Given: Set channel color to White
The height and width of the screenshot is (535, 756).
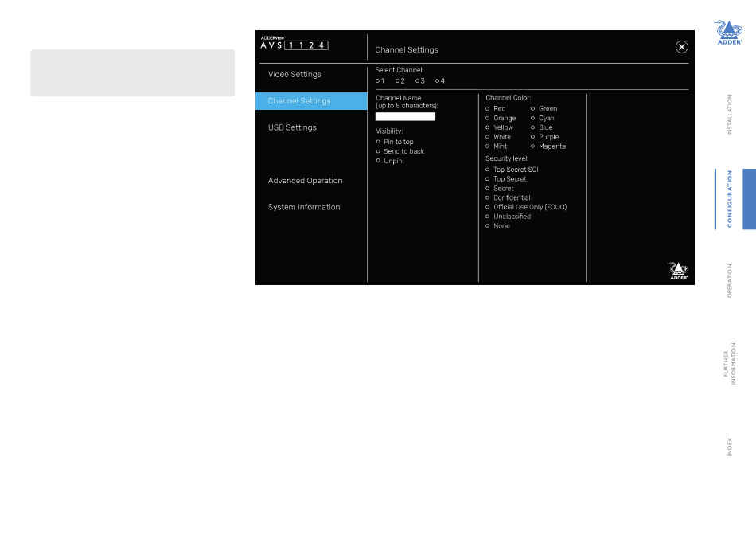Looking at the screenshot, I should point(488,137).
